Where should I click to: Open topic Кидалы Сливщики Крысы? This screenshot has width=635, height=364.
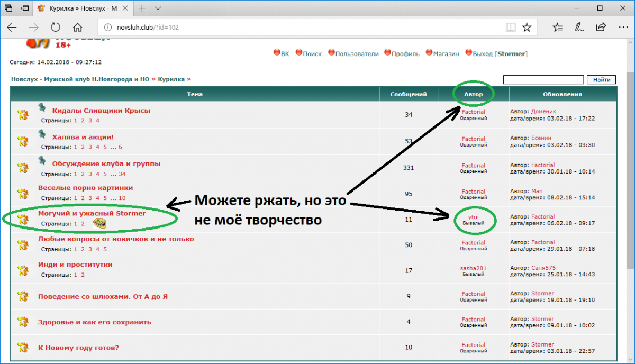tap(101, 111)
